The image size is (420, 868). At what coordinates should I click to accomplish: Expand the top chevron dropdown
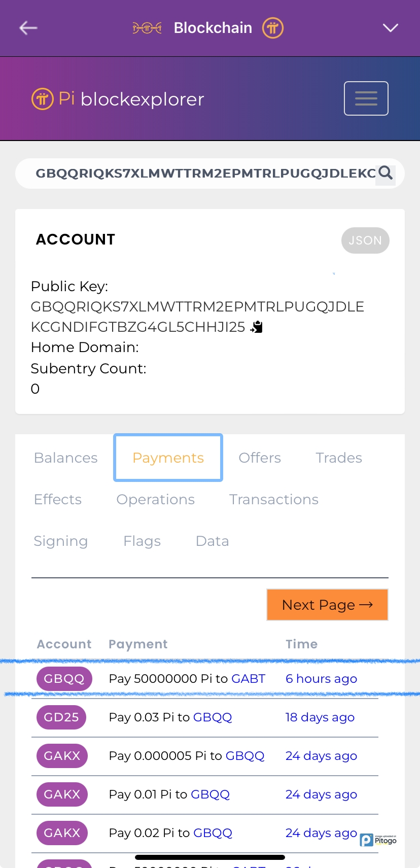pyautogui.click(x=390, y=28)
